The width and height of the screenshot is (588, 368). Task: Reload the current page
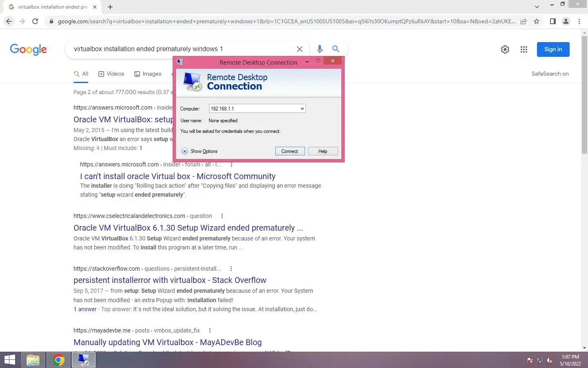(35, 21)
